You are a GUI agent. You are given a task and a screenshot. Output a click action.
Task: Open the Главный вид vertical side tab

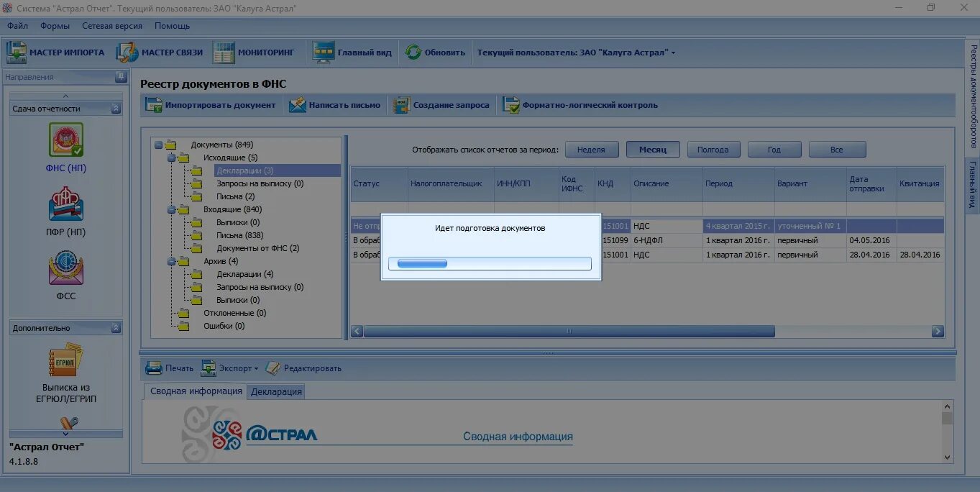(973, 185)
